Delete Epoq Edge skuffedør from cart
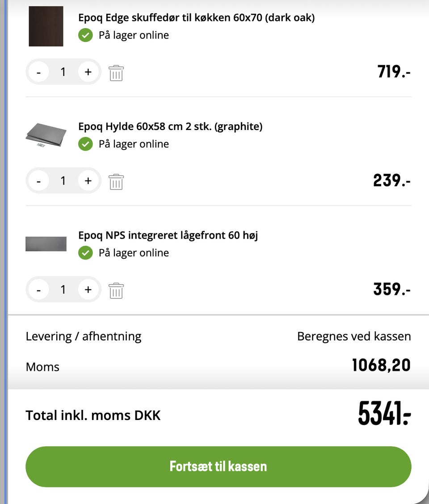429x504 pixels. point(116,72)
